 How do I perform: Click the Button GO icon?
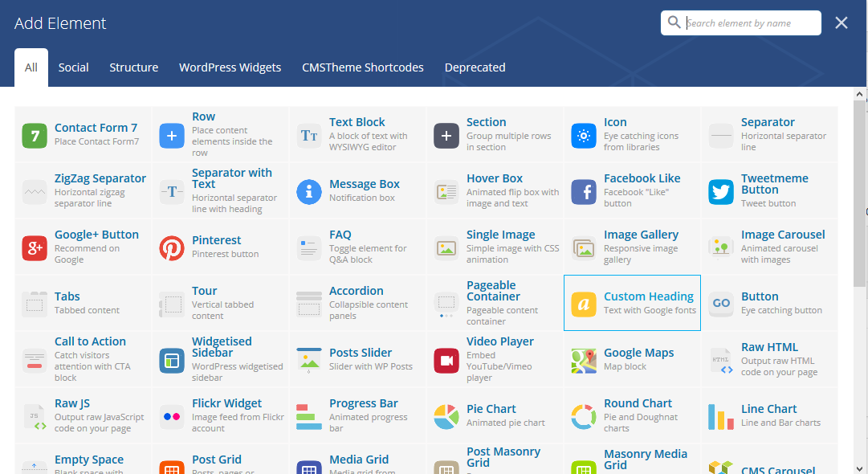coord(721,304)
